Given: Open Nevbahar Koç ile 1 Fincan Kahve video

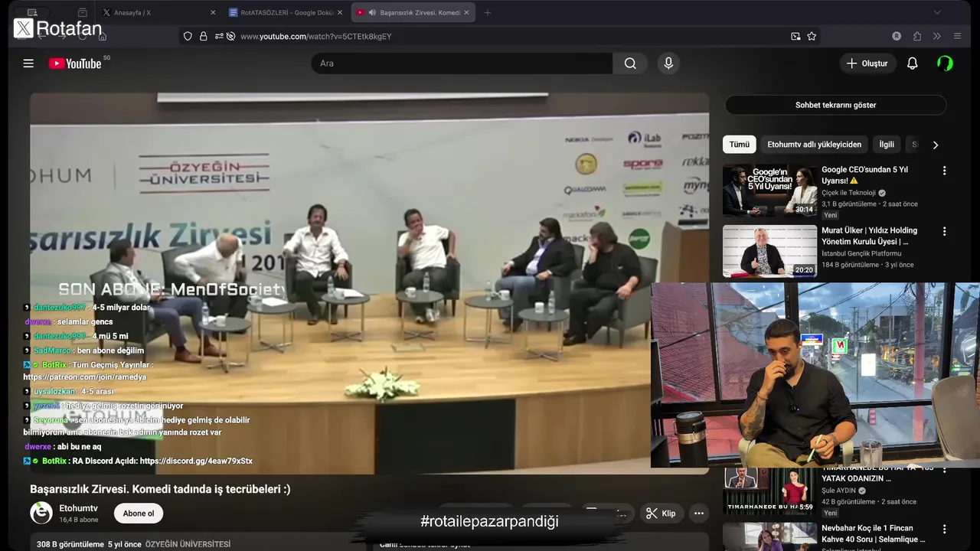Looking at the screenshot, I should point(874,534).
